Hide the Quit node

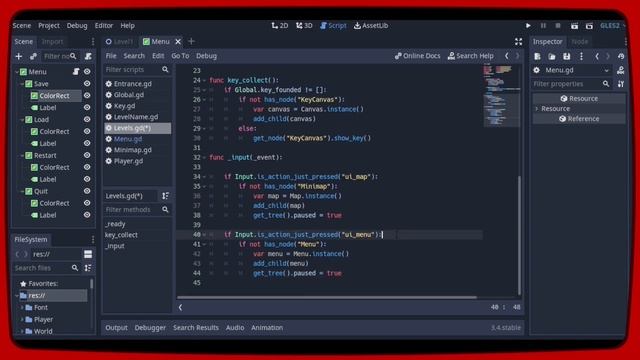pos(87,191)
